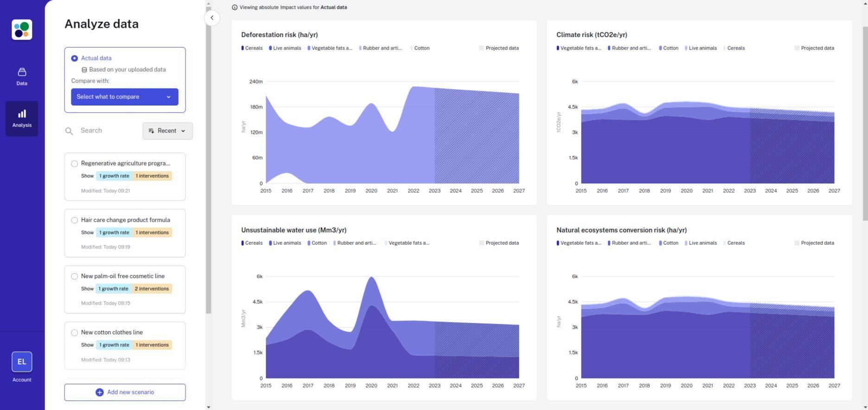868x410 pixels.
Task: Open the EL account avatar
Action: (x=22, y=362)
